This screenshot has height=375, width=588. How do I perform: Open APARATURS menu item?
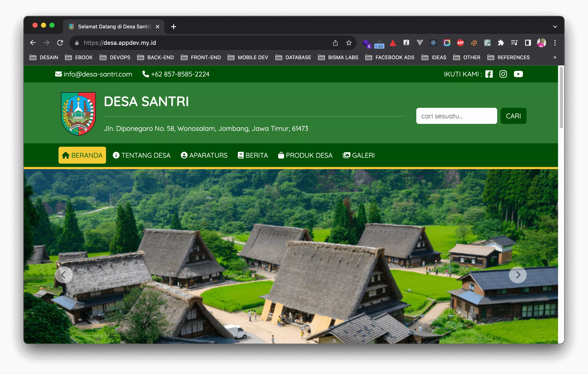(x=204, y=155)
